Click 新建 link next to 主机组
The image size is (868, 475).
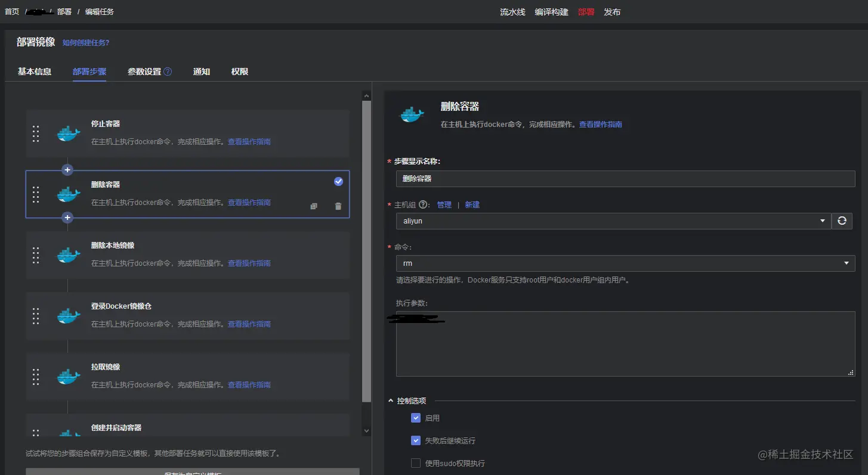472,204
